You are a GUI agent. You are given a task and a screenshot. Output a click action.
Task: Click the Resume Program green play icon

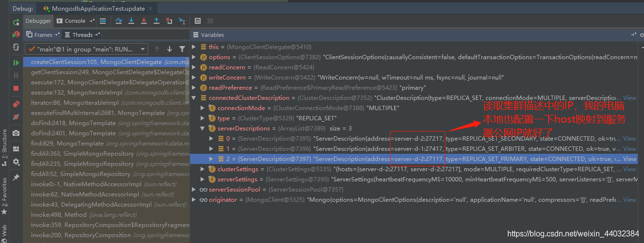[x=16, y=63]
